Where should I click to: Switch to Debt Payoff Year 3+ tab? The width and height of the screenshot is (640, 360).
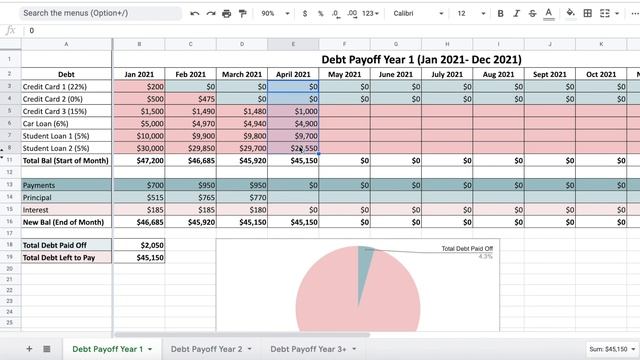[x=308, y=349]
